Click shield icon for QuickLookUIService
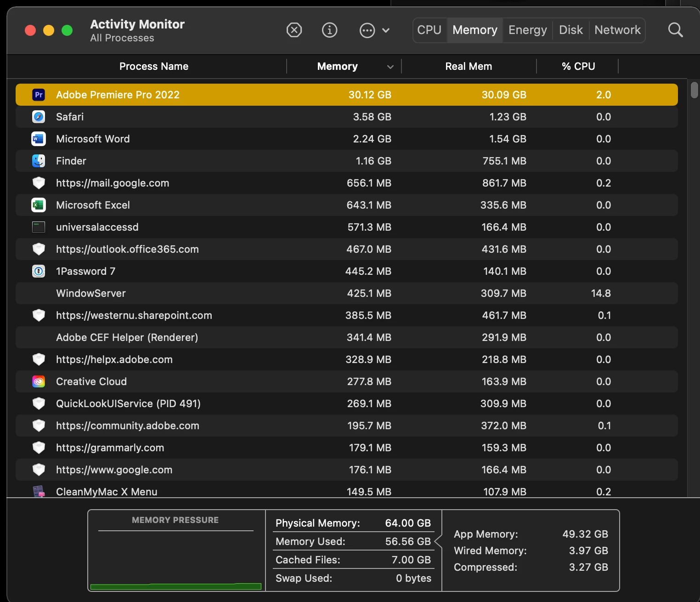Viewport: 700px width, 602px height. tap(39, 403)
